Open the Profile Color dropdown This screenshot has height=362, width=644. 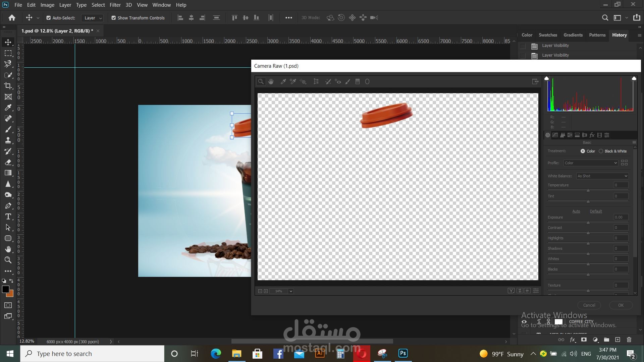pos(590,163)
